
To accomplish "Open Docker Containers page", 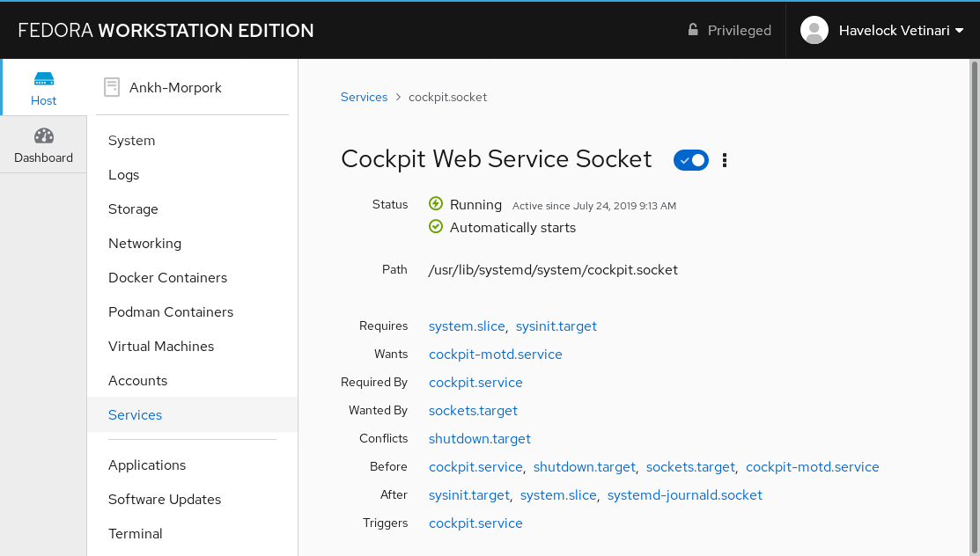I will coord(167,278).
